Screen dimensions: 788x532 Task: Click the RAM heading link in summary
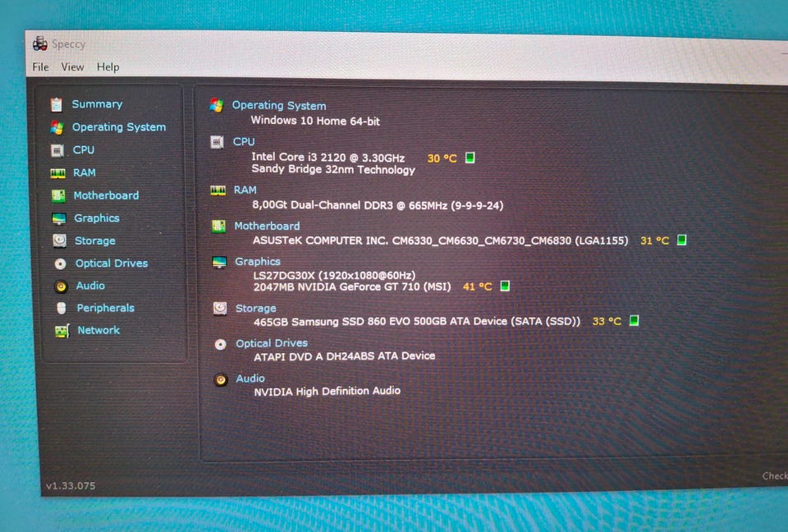[245, 190]
